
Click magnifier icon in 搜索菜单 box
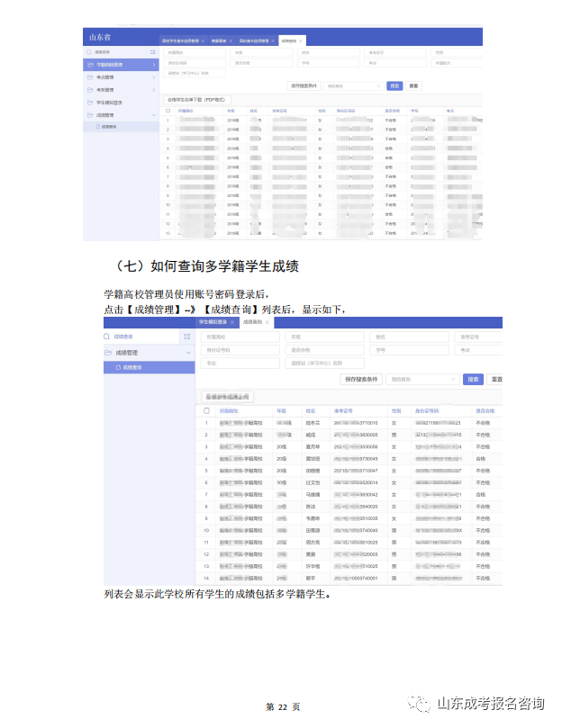point(89,52)
